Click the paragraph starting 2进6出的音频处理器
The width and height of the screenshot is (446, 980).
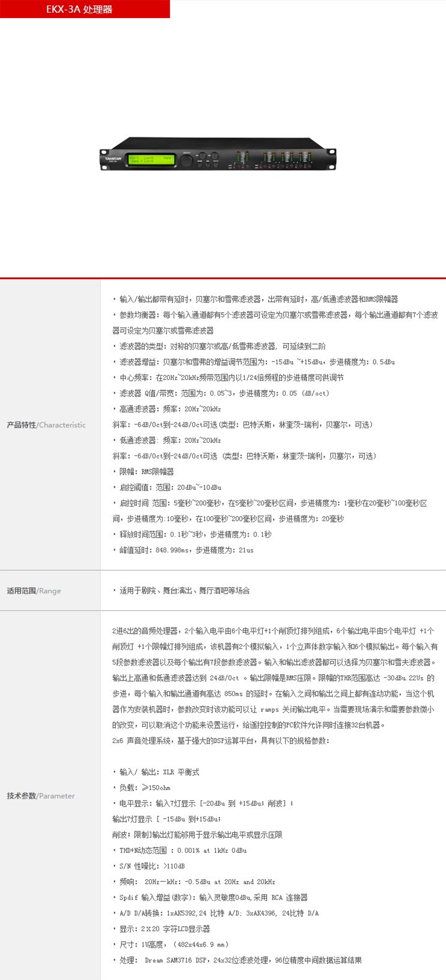pos(275,678)
